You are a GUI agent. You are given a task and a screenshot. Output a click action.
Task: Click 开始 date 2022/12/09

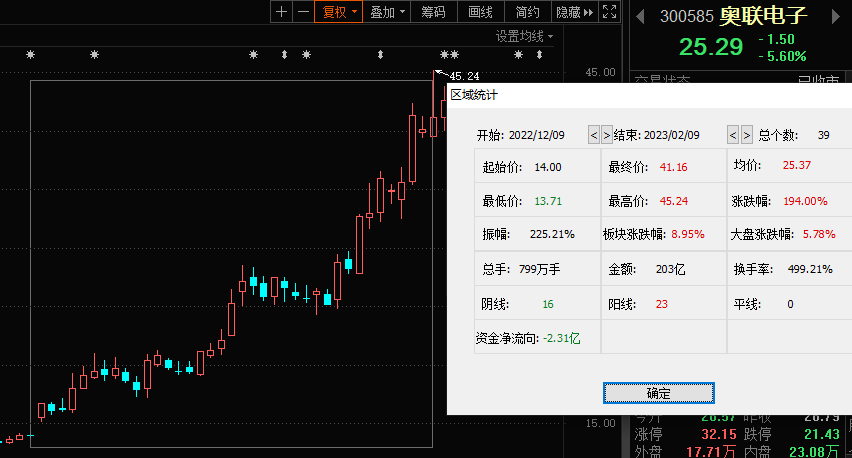click(x=536, y=135)
